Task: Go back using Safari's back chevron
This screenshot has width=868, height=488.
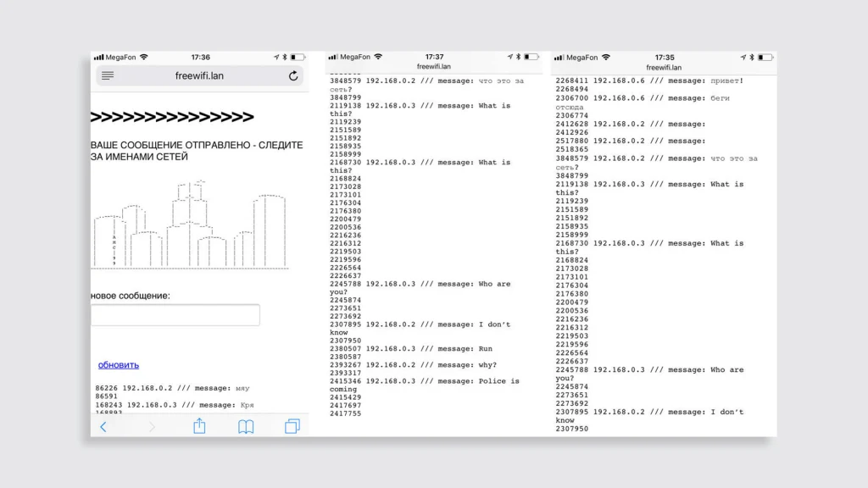Action: pos(103,426)
